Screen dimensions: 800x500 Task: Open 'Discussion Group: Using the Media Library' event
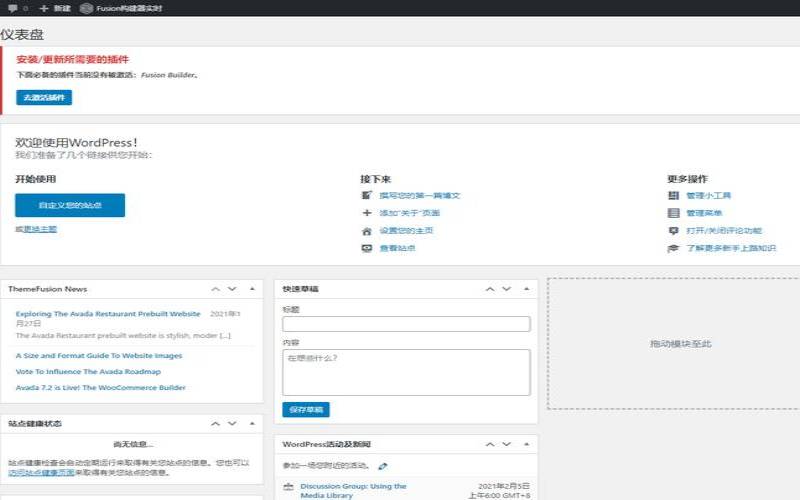point(353,491)
